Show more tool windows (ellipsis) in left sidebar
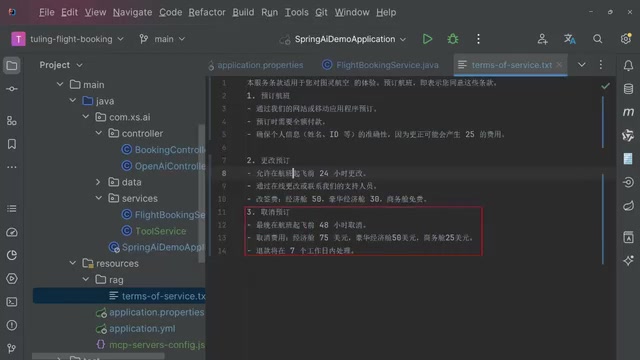The image size is (640, 360). [x=12, y=167]
